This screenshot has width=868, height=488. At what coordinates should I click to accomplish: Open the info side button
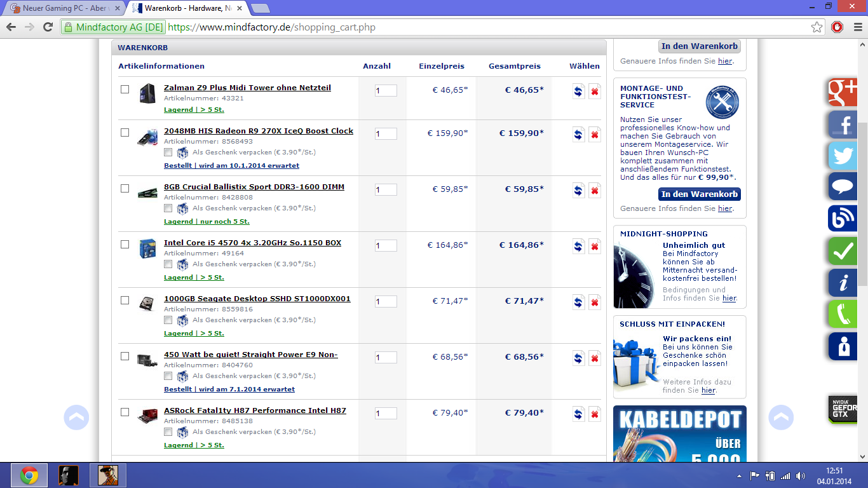click(843, 283)
